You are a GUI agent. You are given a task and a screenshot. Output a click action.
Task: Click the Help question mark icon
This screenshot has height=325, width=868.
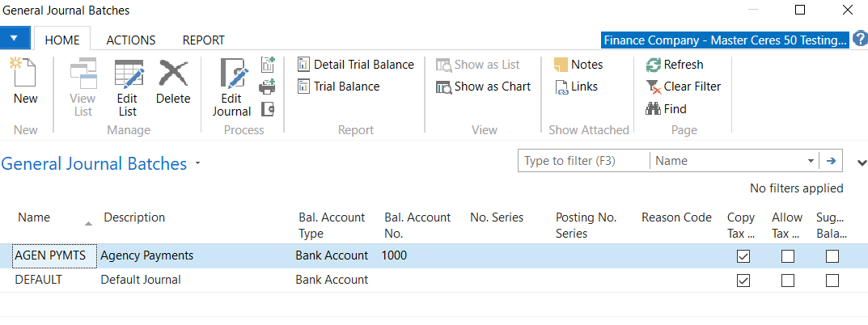[x=860, y=39]
